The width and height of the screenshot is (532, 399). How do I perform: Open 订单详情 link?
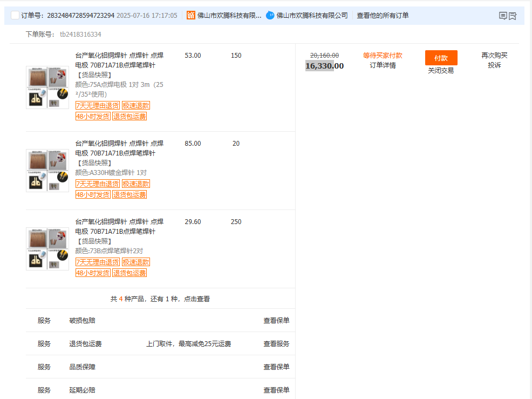383,65
